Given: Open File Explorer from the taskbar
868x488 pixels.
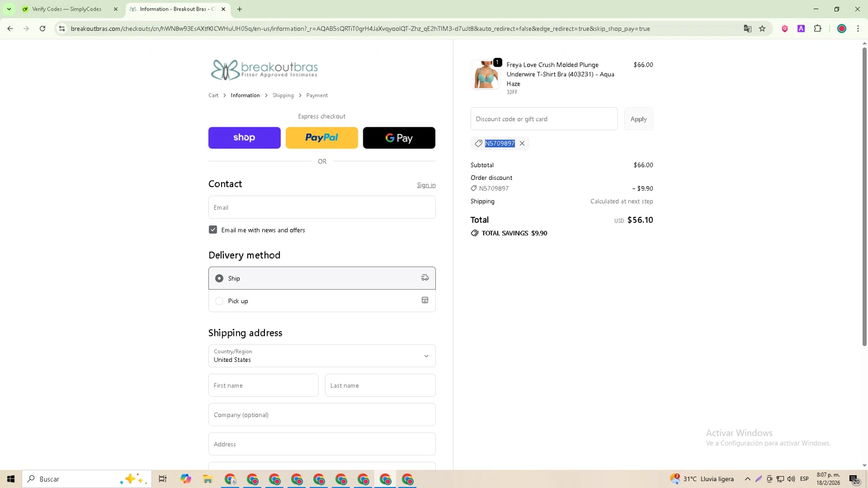Looking at the screenshot, I should pos(208,479).
